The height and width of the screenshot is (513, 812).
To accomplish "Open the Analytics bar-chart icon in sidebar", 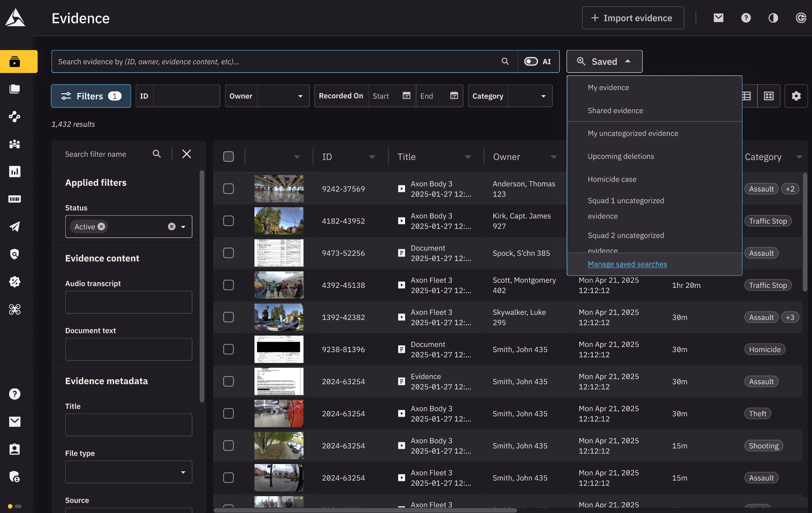I will [15, 171].
